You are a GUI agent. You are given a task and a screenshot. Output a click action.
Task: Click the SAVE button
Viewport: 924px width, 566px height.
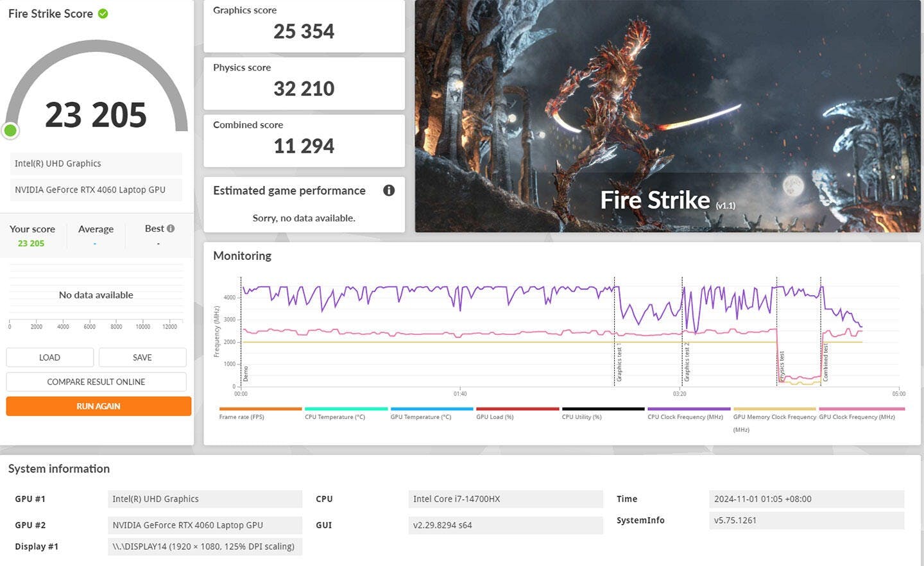tap(142, 357)
